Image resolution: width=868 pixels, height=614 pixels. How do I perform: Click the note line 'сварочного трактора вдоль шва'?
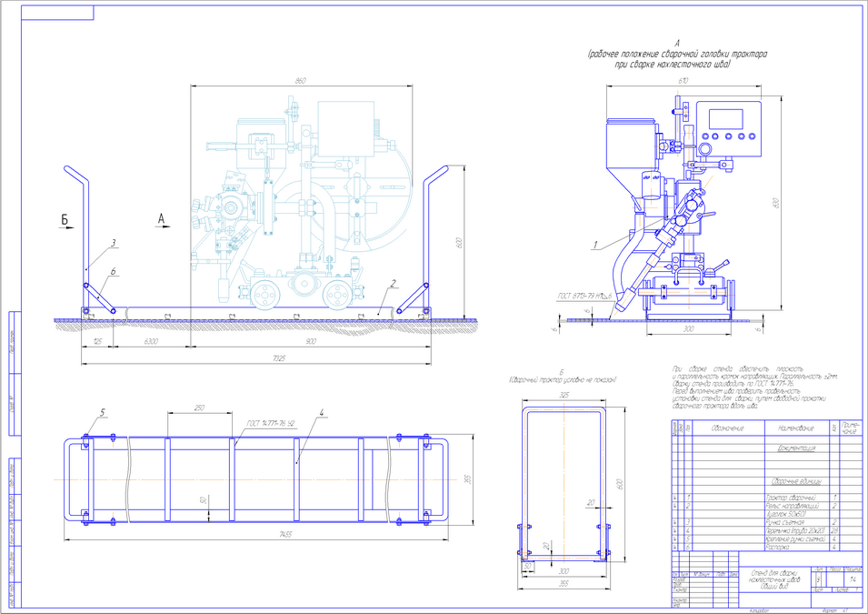click(x=715, y=406)
